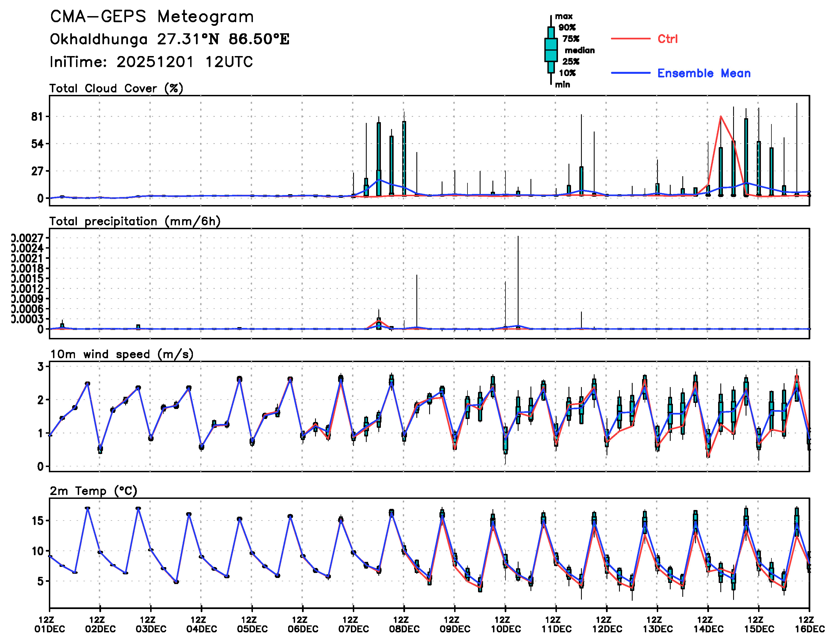Click the median label in the legend
This screenshot has width=835, height=644.
click(580, 50)
